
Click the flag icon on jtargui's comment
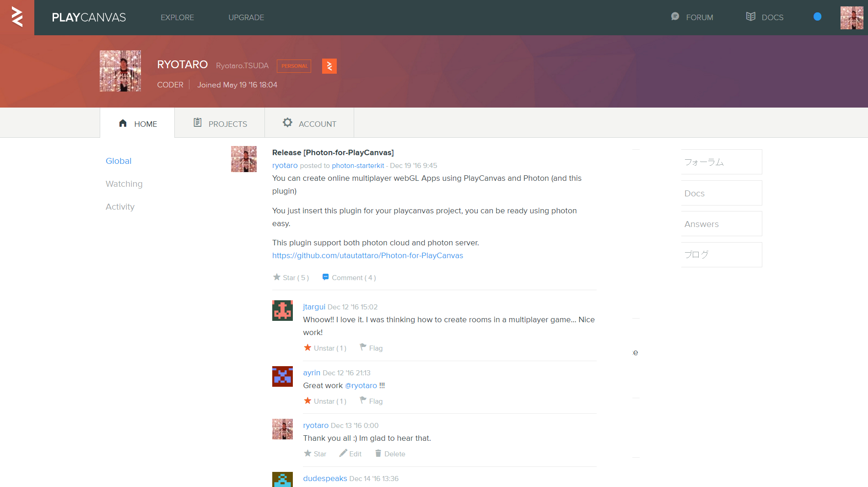(x=363, y=347)
